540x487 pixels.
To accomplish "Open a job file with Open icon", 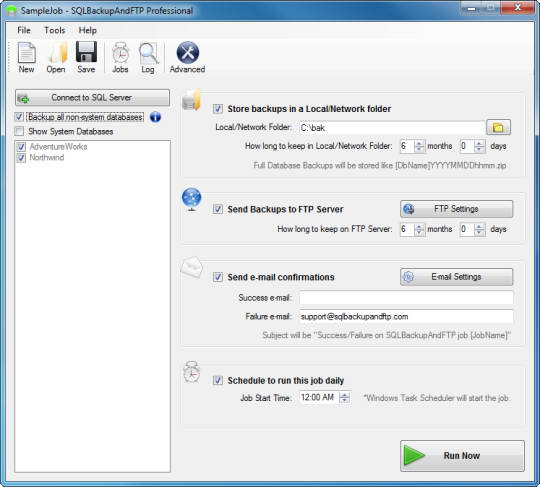I will (x=56, y=57).
